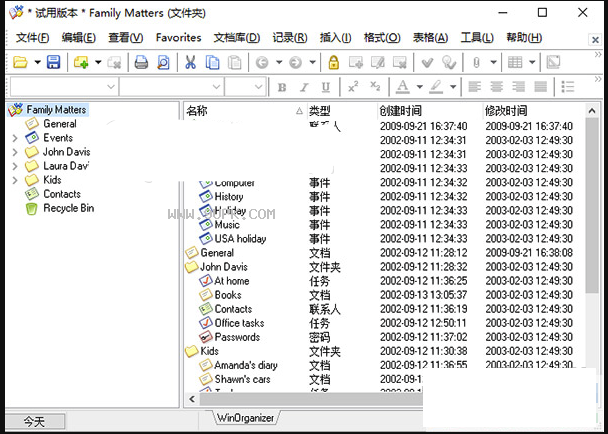Close the document with menu-bar X button

tap(595, 40)
